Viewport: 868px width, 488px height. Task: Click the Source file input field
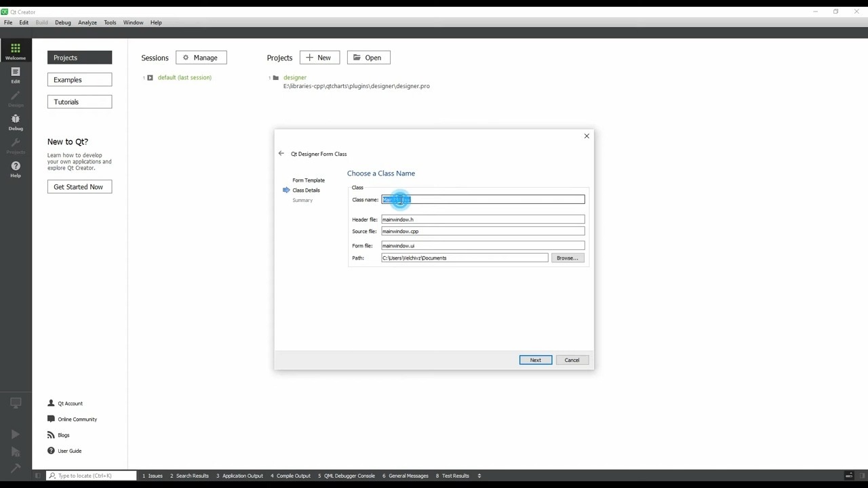click(x=483, y=232)
